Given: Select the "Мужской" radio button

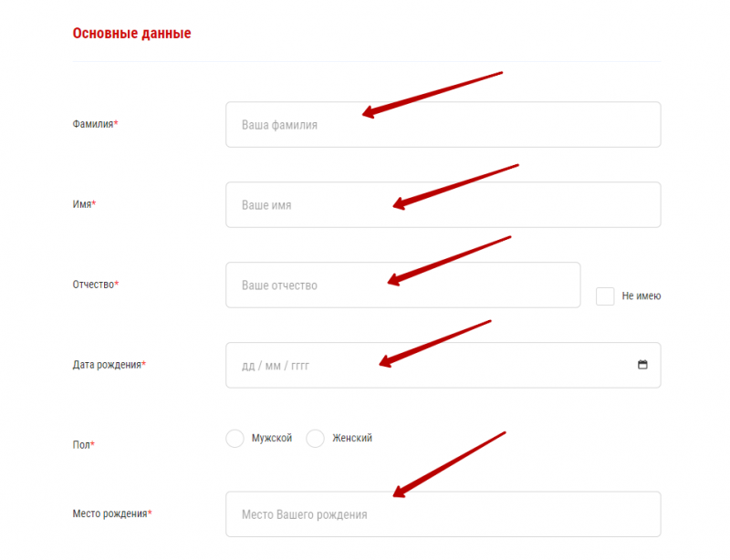Looking at the screenshot, I should coord(235,439).
